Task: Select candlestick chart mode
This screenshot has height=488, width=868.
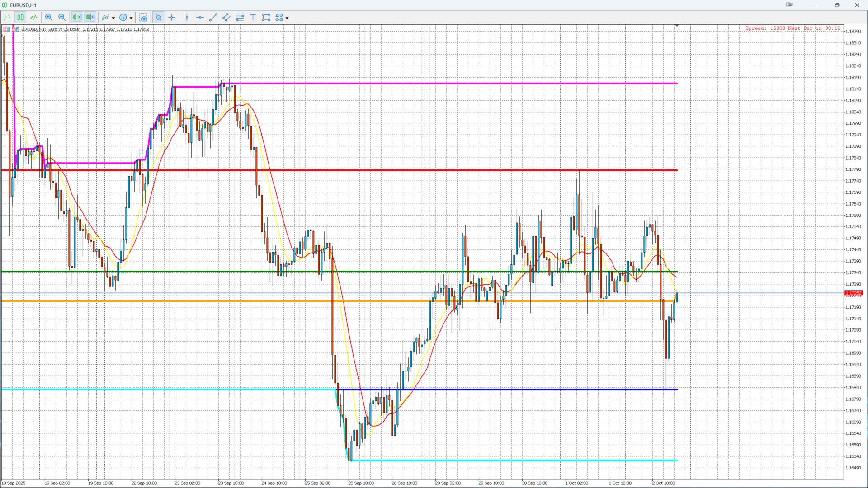Action: point(20,18)
